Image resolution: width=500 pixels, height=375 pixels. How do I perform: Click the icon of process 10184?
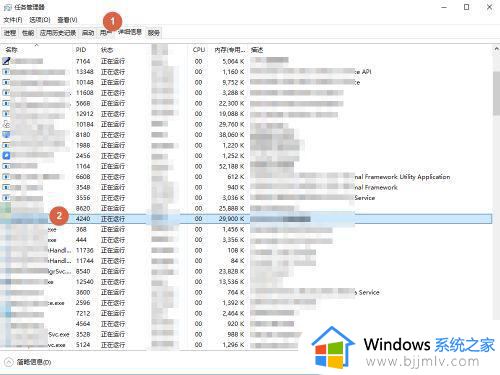[6, 124]
